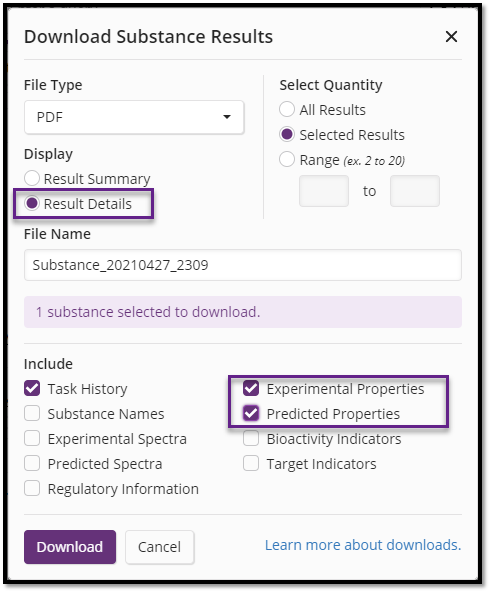This screenshot has width=491, height=593.
Task: Click the range start input box
Action: point(324,191)
